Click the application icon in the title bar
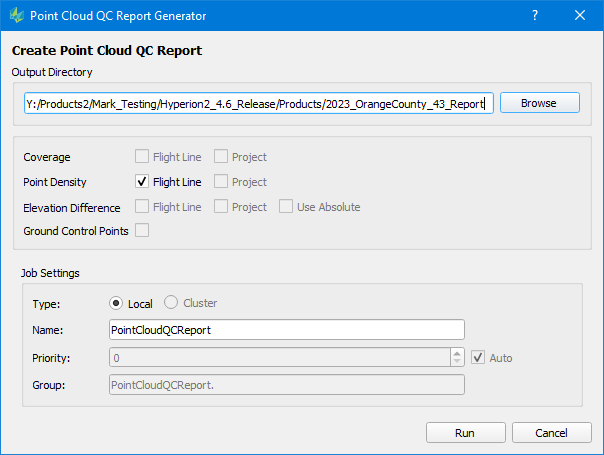This screenshot has width=604, height=455. click(x=17, y=16)
